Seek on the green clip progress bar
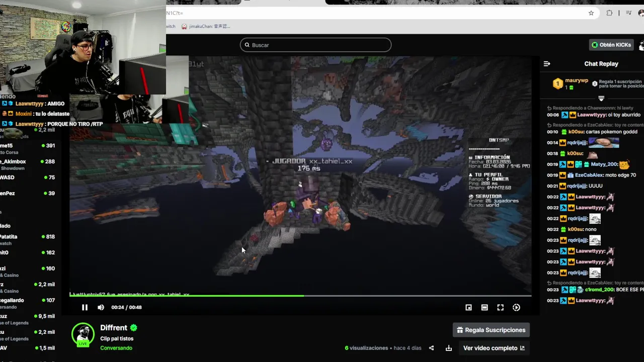The width and height of the screenshot is (644, 362). (300, 296)
